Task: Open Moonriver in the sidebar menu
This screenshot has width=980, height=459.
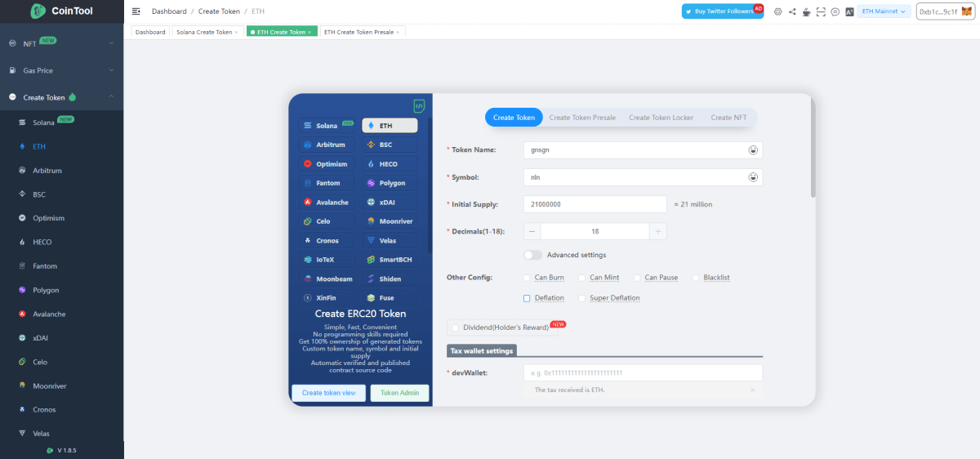Action: point(62,385)
